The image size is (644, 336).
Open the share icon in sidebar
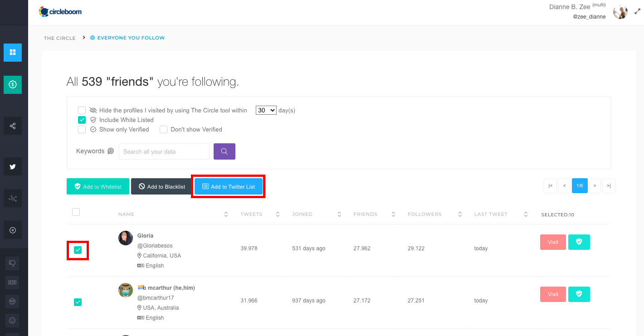tap(13, 126)
